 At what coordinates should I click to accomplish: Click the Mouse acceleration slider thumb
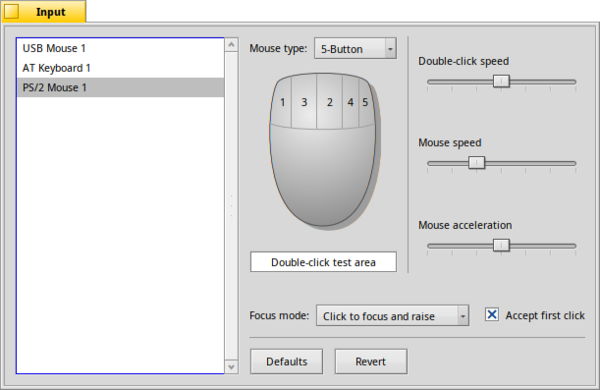tap(501, 245)
